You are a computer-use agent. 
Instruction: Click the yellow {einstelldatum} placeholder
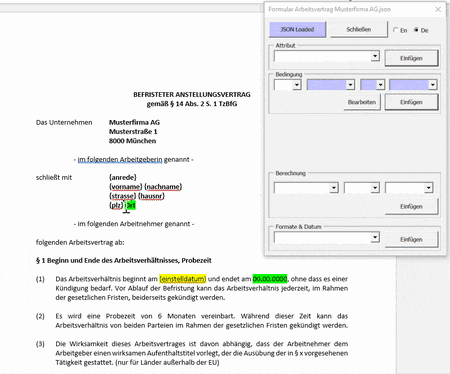pos(183,279)
